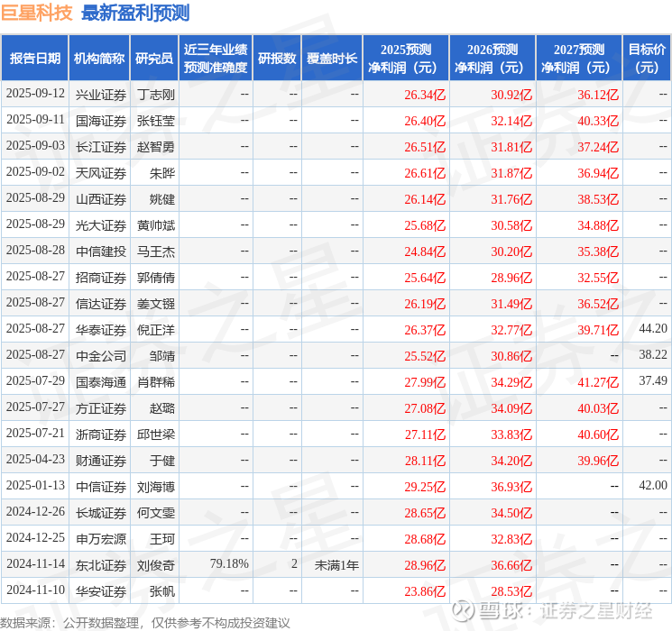Image resolution: width=672 pixels, height=631 pixels.
Task: Click the 79.18% accuracy value
Action: click(x=229, y=564)
